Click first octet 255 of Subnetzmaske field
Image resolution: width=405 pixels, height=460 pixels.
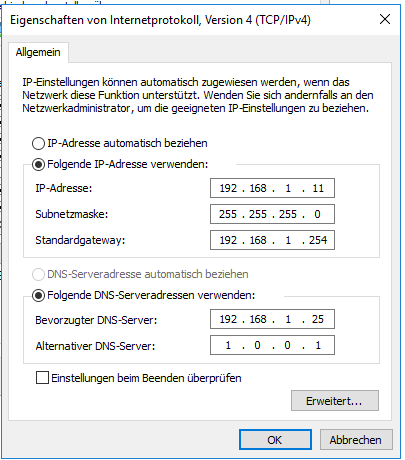(x=228, y=214)
